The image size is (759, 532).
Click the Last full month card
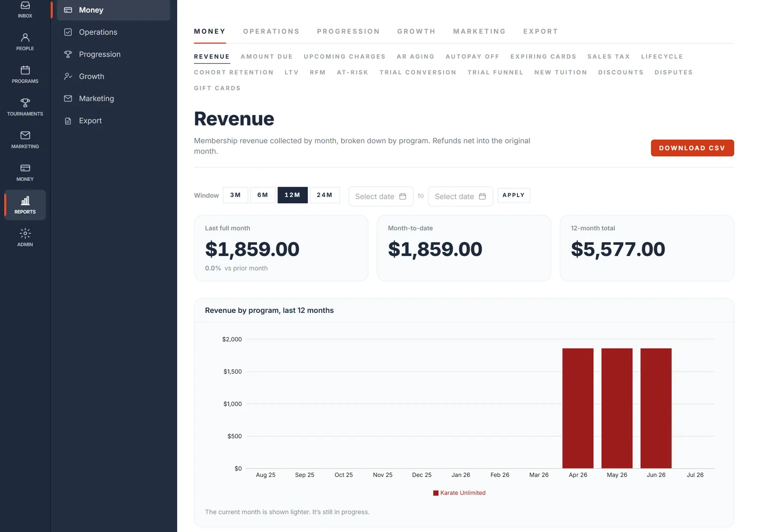281,248
